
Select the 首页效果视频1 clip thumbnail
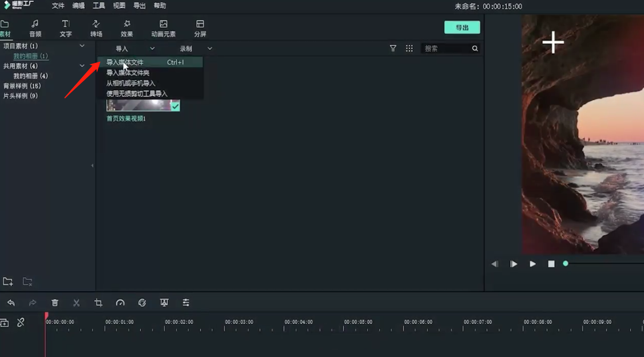143,105
